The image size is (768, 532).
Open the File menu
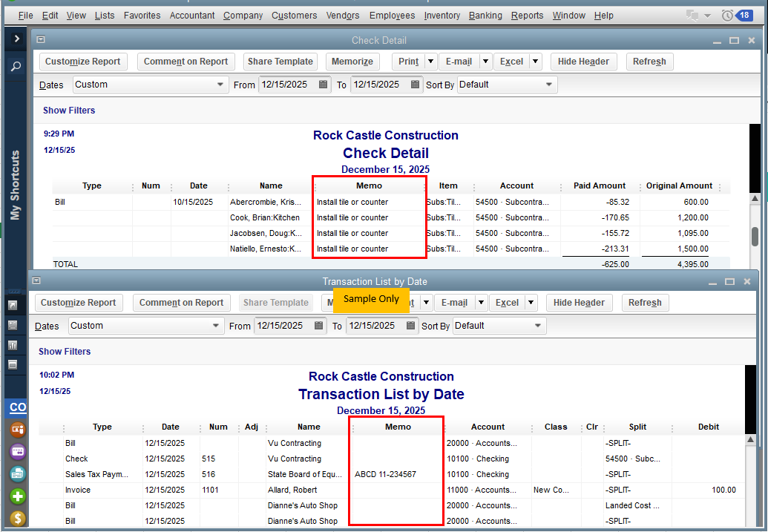tap(25, 16)
